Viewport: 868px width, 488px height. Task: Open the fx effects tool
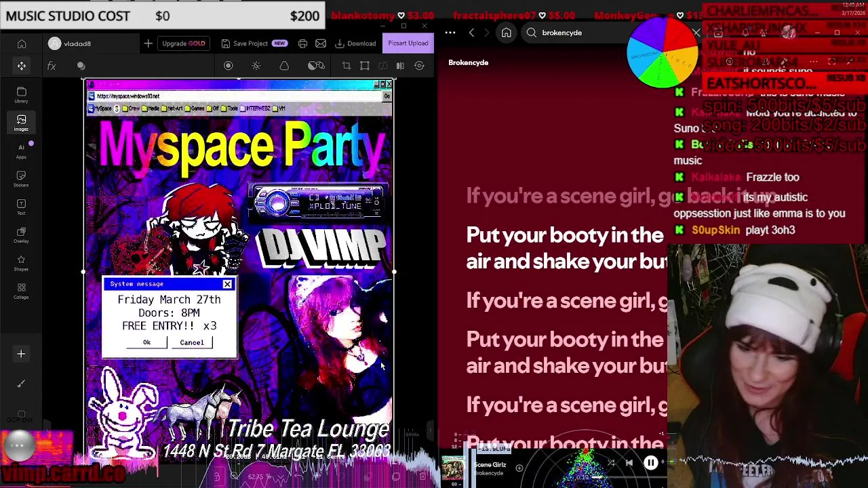52,66
